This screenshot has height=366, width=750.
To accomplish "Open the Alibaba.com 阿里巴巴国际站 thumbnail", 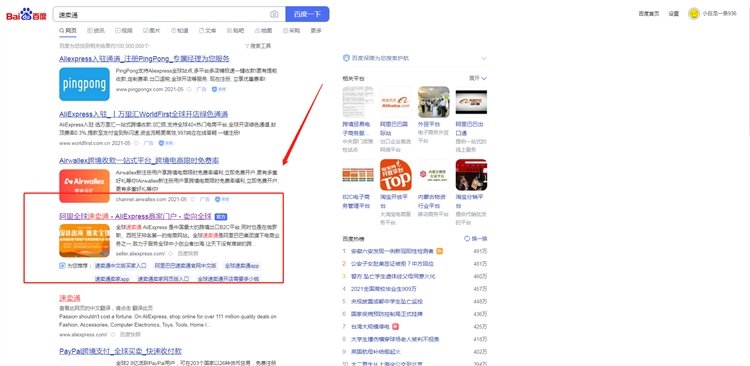I will pos(396,102).
